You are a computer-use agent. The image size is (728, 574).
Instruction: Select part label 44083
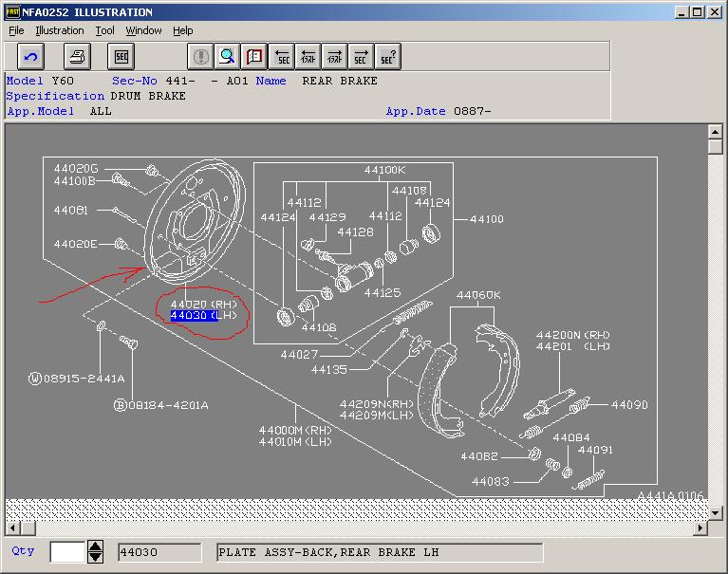(x=491, y=482)
